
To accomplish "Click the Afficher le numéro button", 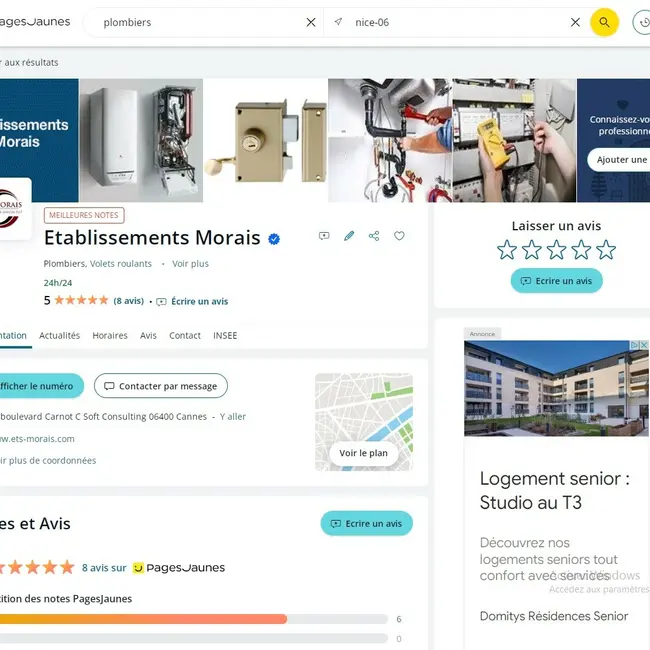I will (41, 386).
